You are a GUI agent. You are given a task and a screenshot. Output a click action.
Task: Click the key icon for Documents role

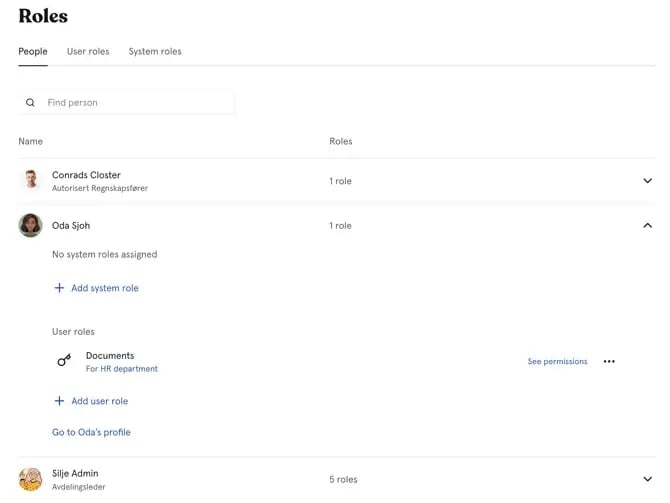(x=64, y=360)
